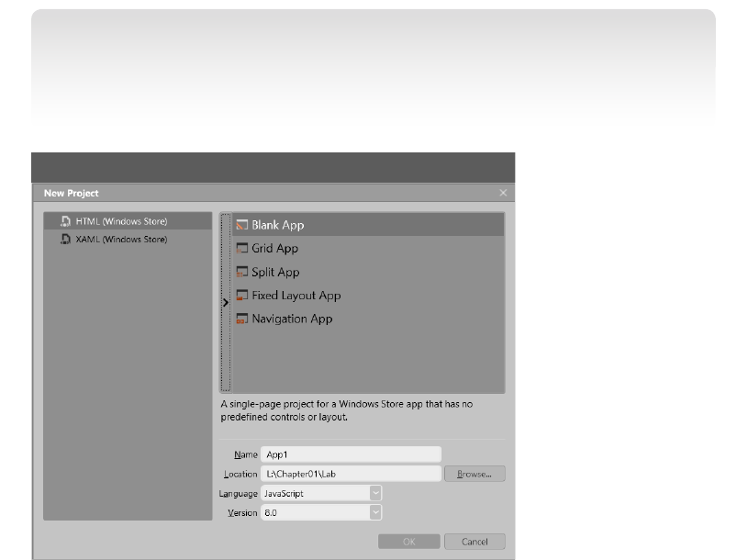Image resolution: width=748 pixels, height=560 pixels.
Task: Select XAML (Windows Store) project type text
Action: pyautogui.click(x=122, y=239)
